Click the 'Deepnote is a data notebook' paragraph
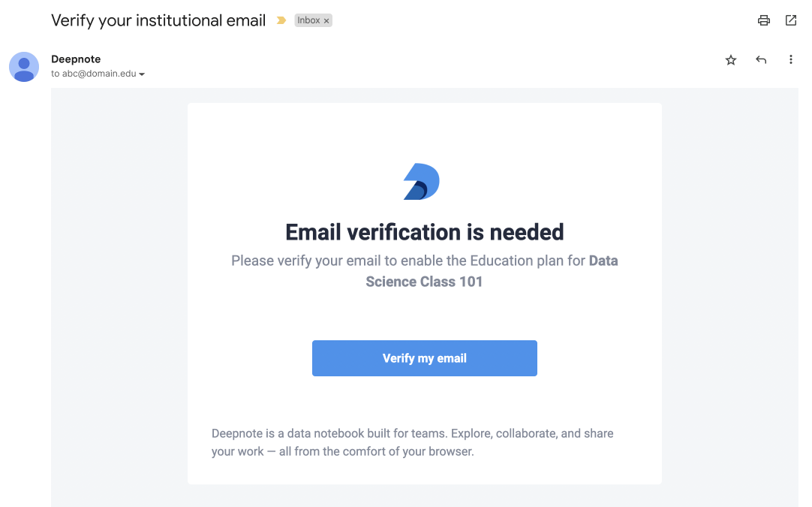Image resolution: width=812 pixels, height=507 pixels. point(412,442)
